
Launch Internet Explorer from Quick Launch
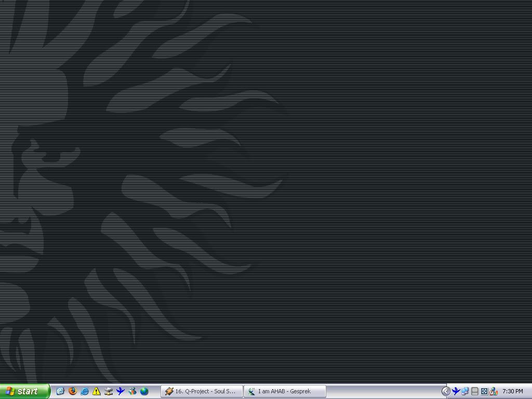click(85, 391)
